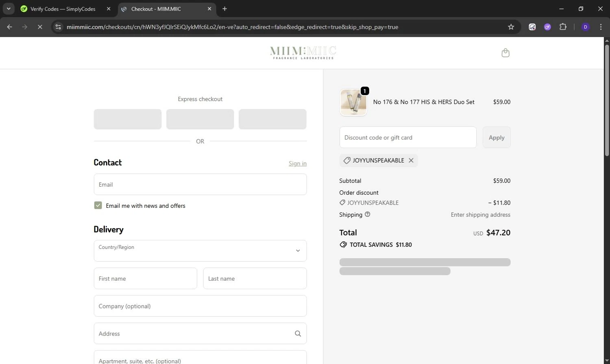Remove the JOYYUNSPEAKABLE discount code tag
Screen dimensions: 610x364
[411, 160]
